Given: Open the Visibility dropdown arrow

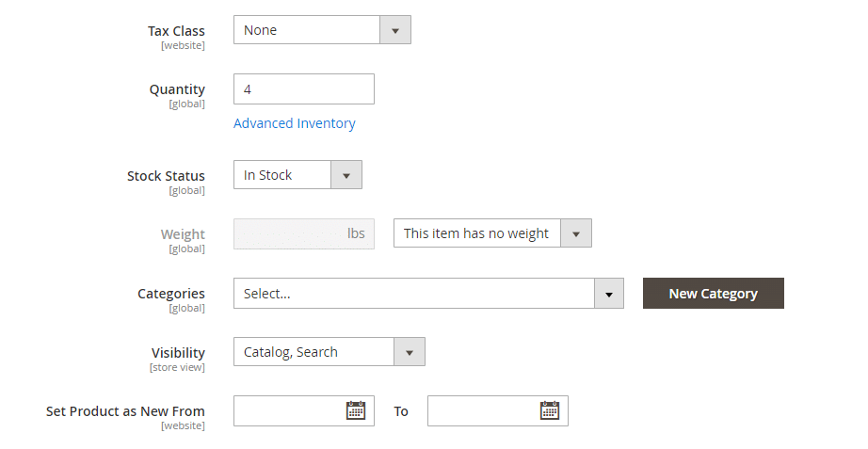Looking at the screenshot, I should coord(409,352).
